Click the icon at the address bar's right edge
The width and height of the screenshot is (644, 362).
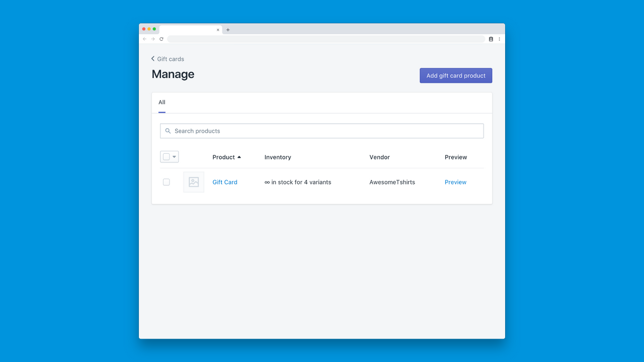click(491, 39)
